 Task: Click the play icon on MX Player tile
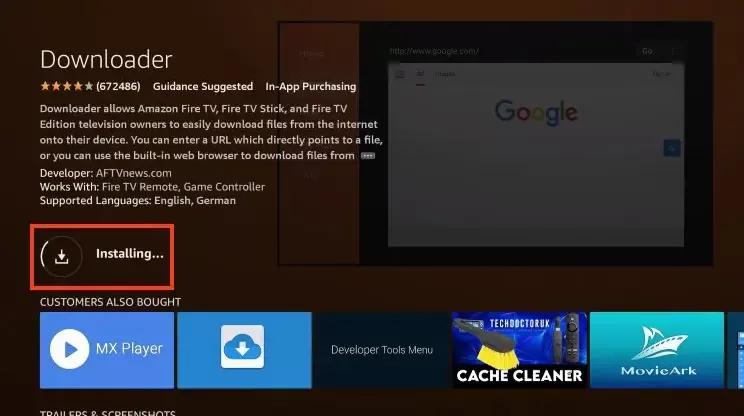(x=70, y=349)
